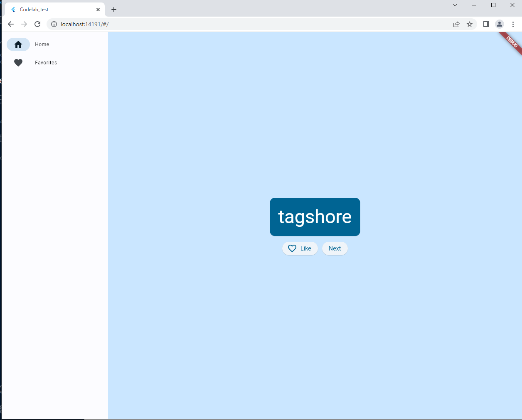Toggle a like on the current word pair
This screenshot has height=420, width=522.
tap(300, 248)
